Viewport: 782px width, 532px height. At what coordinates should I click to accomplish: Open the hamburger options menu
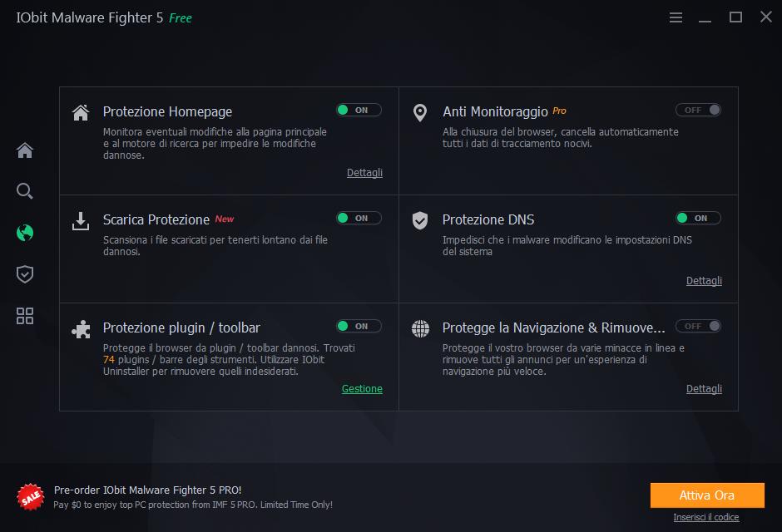(x=676, y=17)
